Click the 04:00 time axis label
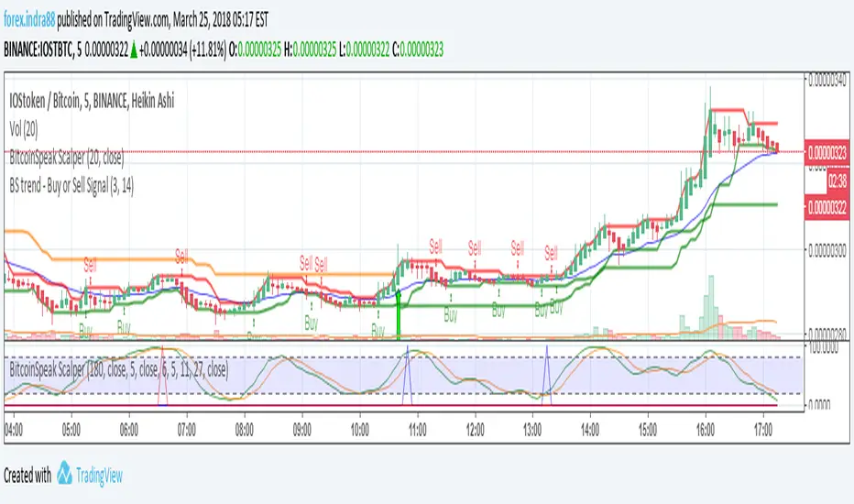The height and width of the screenshot is (504, 854). (14, 430)
